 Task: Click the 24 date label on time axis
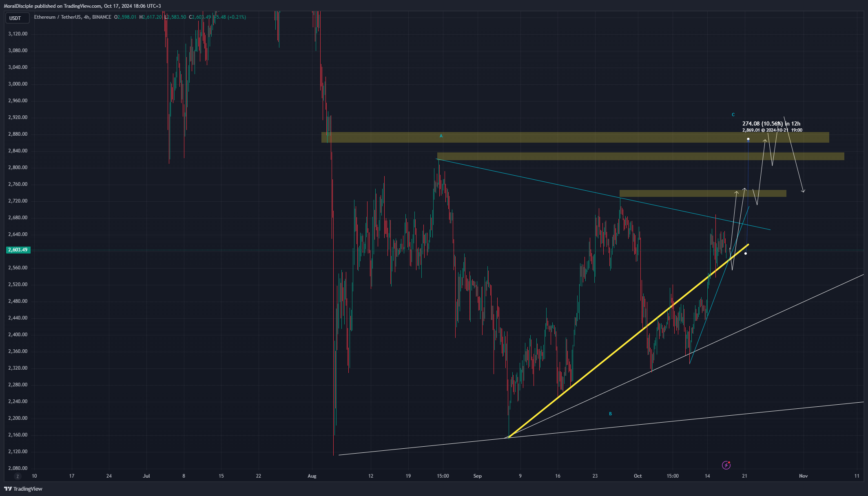tap(109, 476)
